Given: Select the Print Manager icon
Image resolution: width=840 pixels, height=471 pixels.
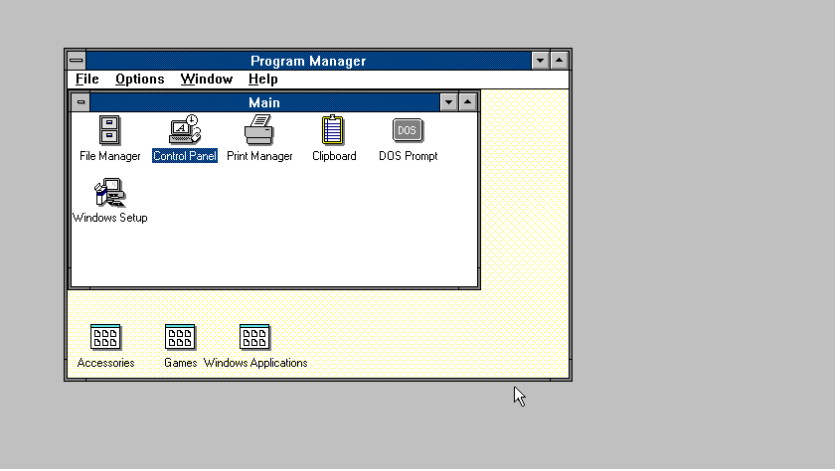Looking at the screenshot, I should (259, 130).
